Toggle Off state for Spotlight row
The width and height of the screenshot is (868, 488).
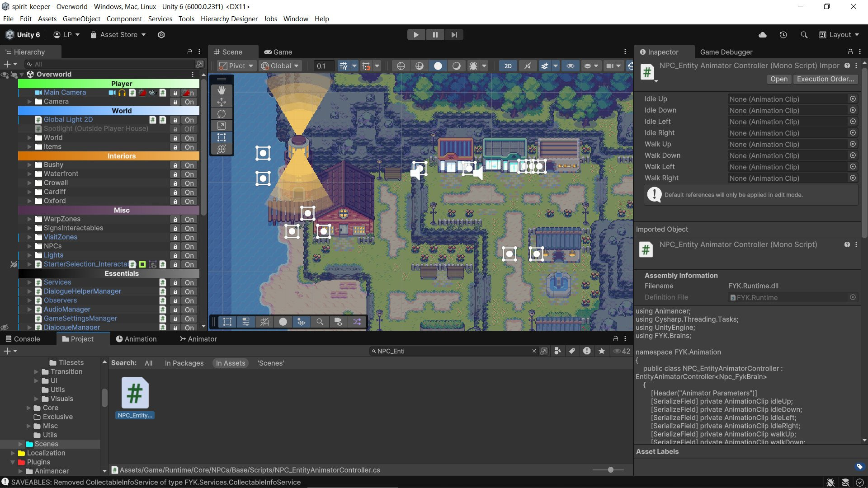(189, 129)
